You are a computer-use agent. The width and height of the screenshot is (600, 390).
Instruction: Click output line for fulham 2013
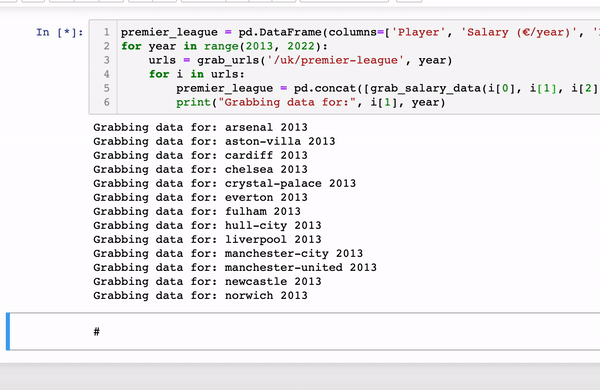click(x=197, y=212)
